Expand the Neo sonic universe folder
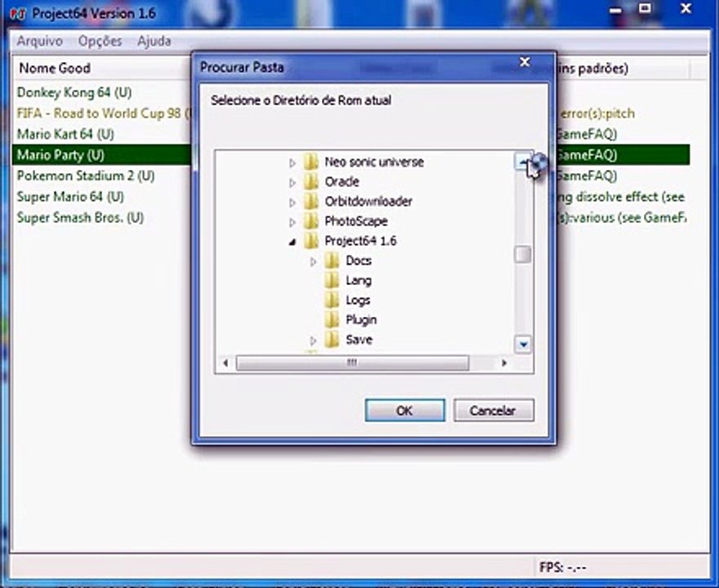The image size is (719, 588). click(293, 163)
